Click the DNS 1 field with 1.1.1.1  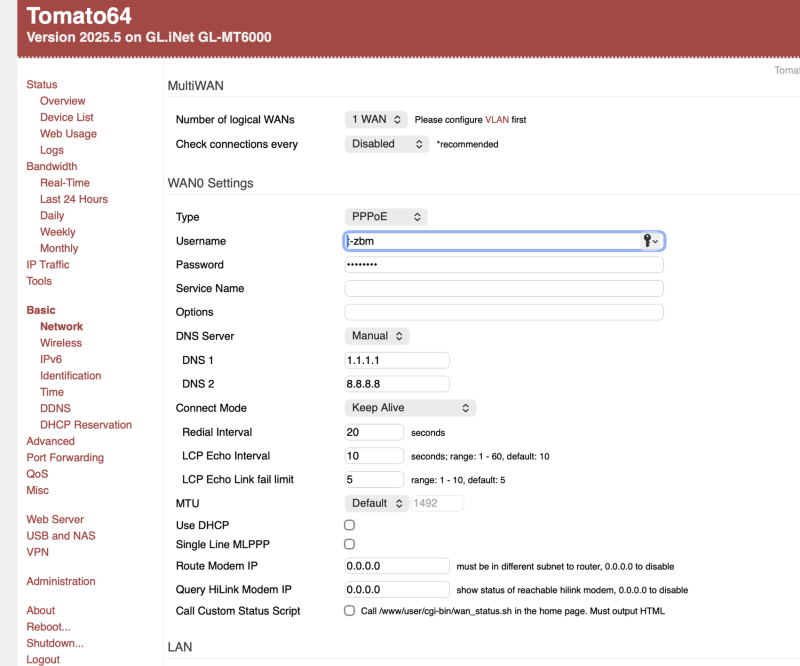click(x=397, y=360)
